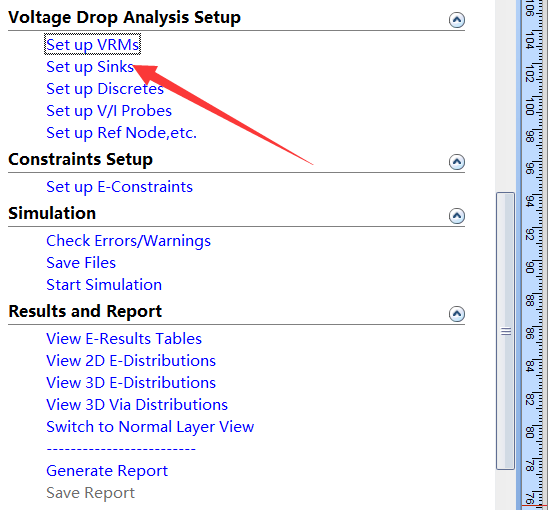Viewport: 548px width, 510px height.
Task: Show View 2D E-Distributions
Action: click(x=131, y=361)
